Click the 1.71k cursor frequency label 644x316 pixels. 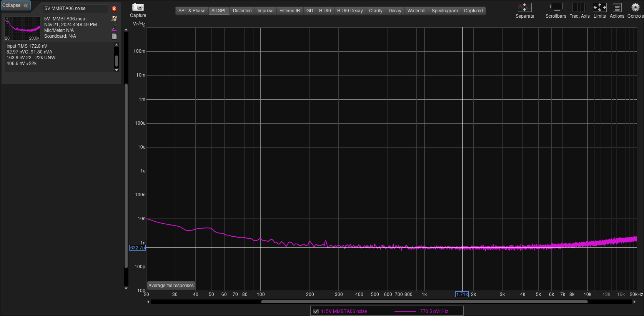462,294
